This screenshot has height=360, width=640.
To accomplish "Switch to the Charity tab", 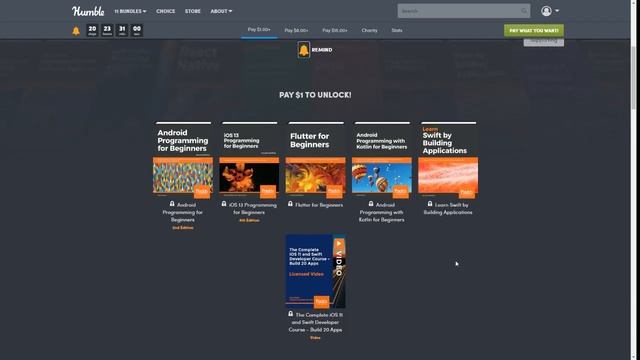I will 369,30.
